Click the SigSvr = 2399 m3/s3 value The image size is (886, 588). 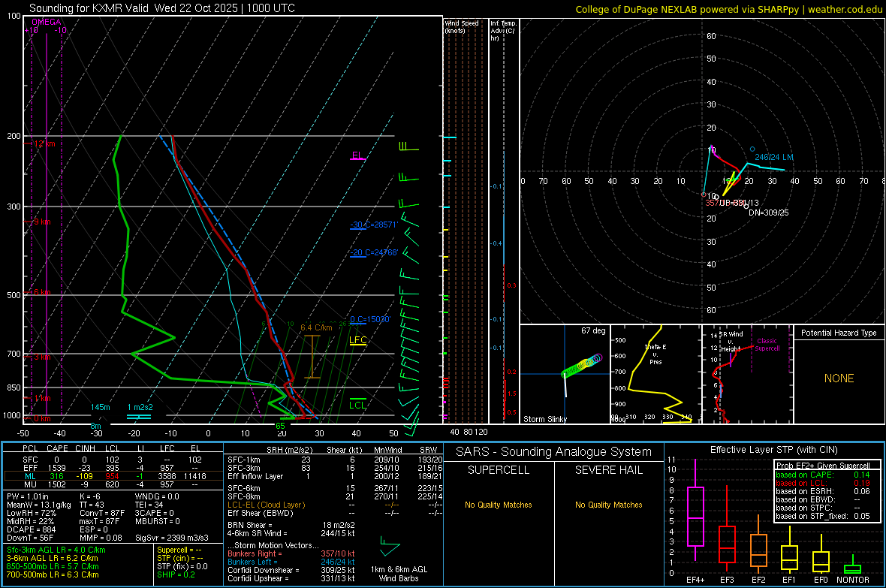(172, 538)
